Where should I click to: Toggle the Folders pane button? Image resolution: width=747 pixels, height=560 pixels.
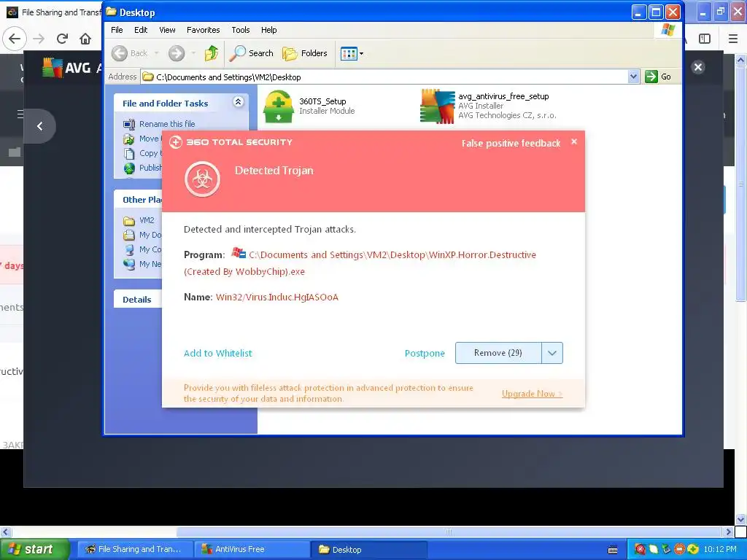tap(305, 53)
